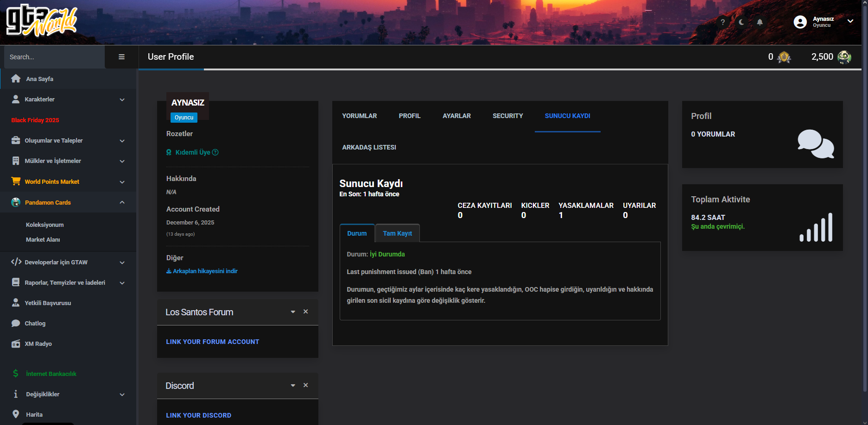This screenshot has height=425, width=868.
Task: Open the Security tab
Action: point(508,116)
